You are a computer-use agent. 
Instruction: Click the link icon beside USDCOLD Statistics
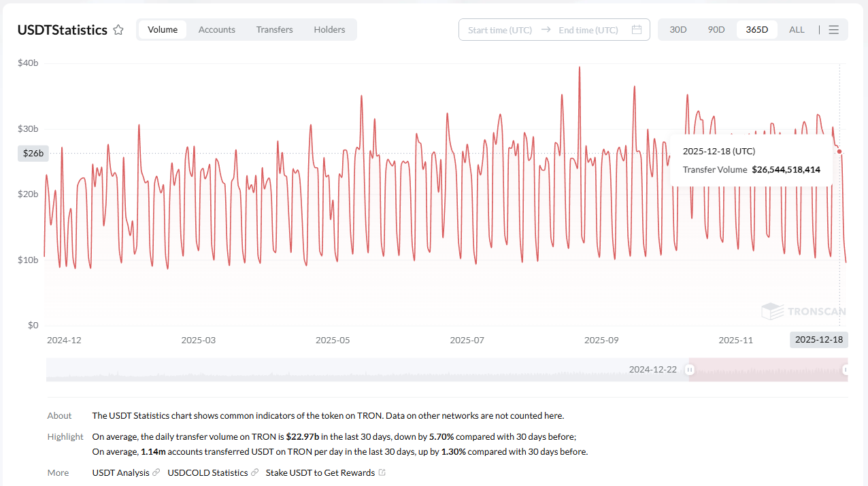pos(255,472)
